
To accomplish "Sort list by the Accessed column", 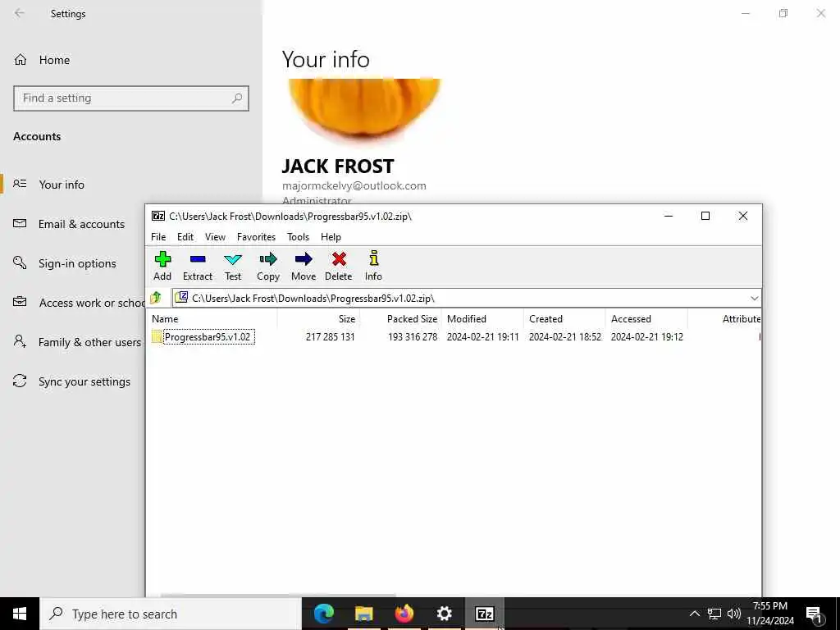I will (646, 319).
